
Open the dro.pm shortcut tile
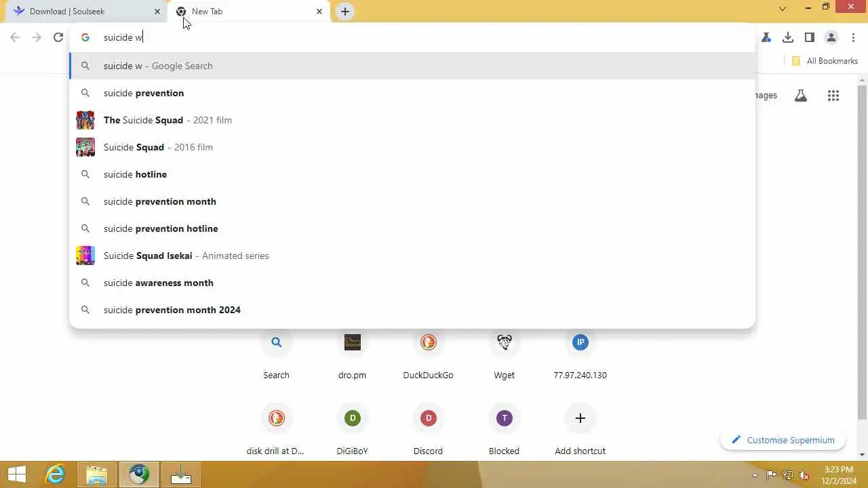pyautogui.click(x=352, y=355)
